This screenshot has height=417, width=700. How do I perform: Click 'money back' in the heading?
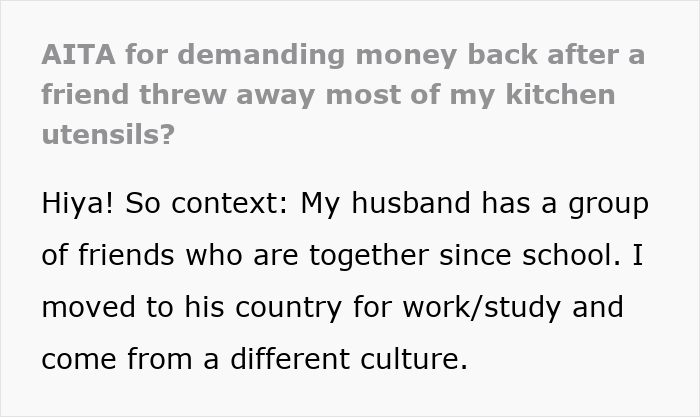click(x=446, y=55)
